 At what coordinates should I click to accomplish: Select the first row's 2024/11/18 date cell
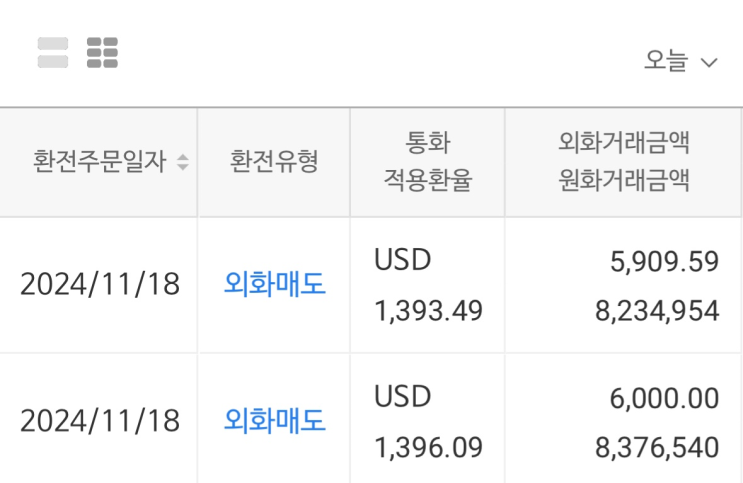click(100, 285)
